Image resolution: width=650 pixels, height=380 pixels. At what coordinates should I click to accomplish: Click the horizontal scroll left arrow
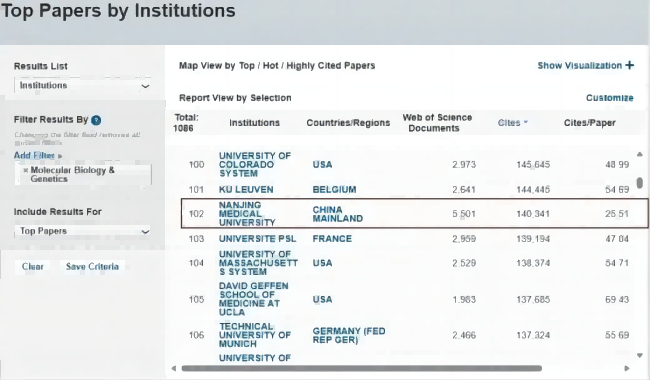click(x=174, y=368)
